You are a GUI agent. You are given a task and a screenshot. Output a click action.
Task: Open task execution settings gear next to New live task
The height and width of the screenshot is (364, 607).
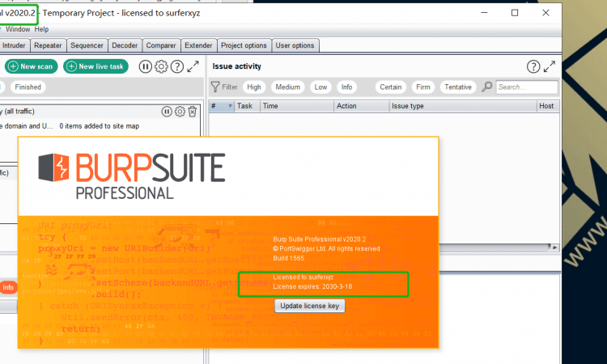click(161, 66)
